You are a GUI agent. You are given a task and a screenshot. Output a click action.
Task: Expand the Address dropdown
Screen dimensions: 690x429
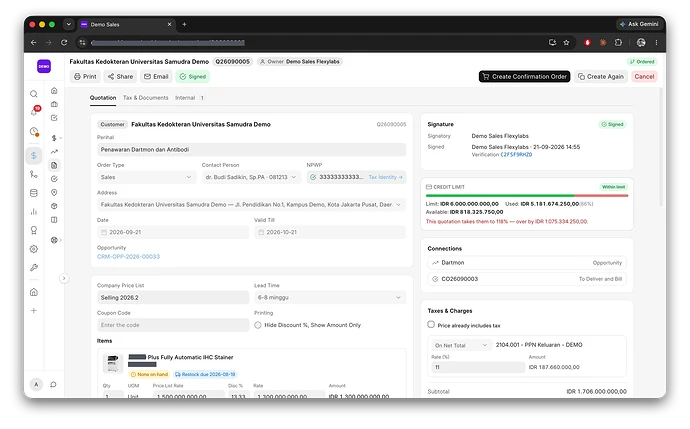pos(251,205)
